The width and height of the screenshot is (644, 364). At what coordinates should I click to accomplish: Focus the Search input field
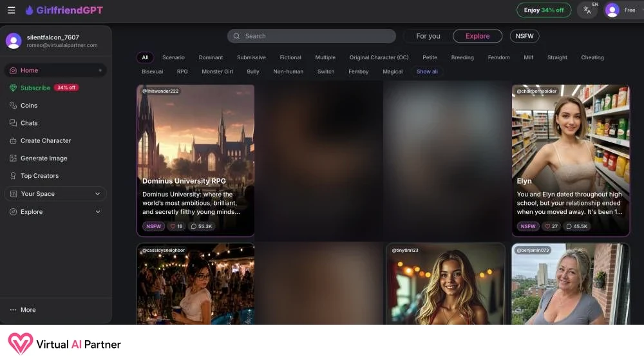(x=311, y=36)
